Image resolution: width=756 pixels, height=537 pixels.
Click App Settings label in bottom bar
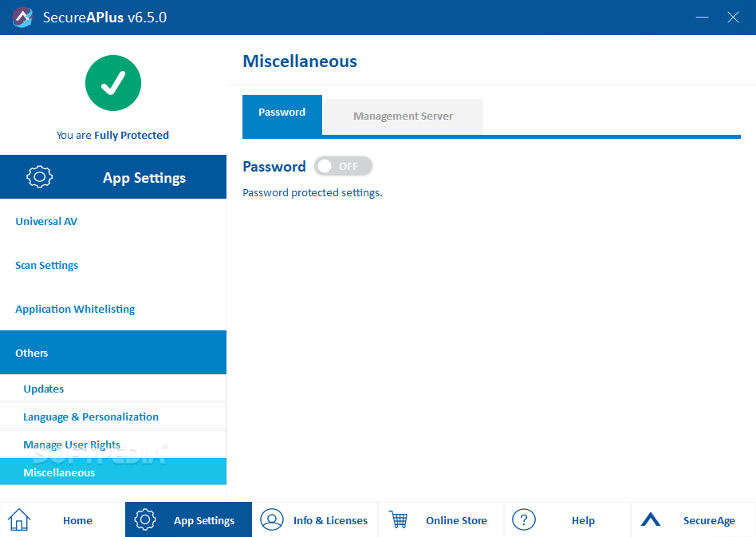[x=204, y=520]
